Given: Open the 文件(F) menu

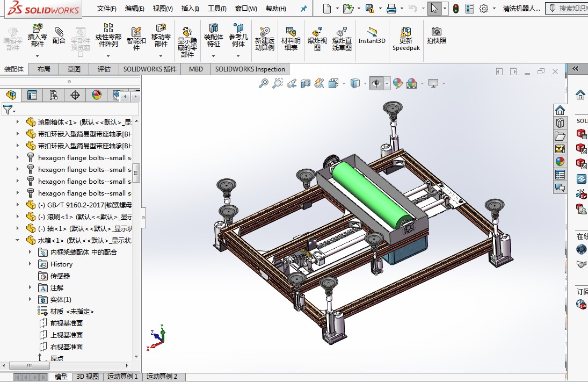Looking at the screenshot, I should click(x=106, y=8).
